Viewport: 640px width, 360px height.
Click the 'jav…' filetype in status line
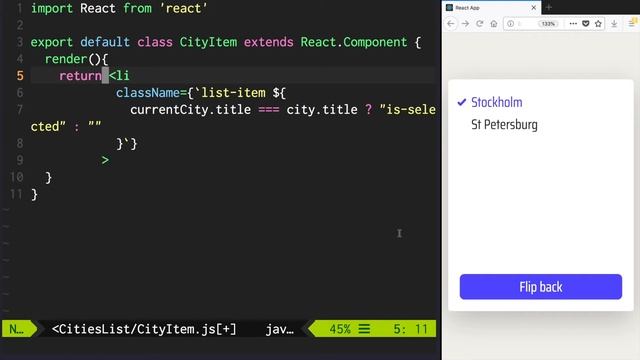tap(280, 329)
